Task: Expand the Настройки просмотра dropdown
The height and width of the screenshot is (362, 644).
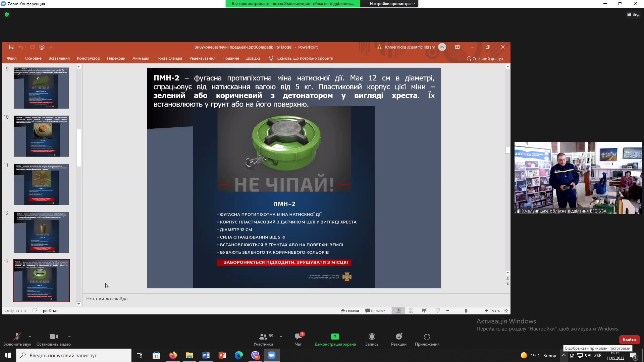Action: (392, 4)
